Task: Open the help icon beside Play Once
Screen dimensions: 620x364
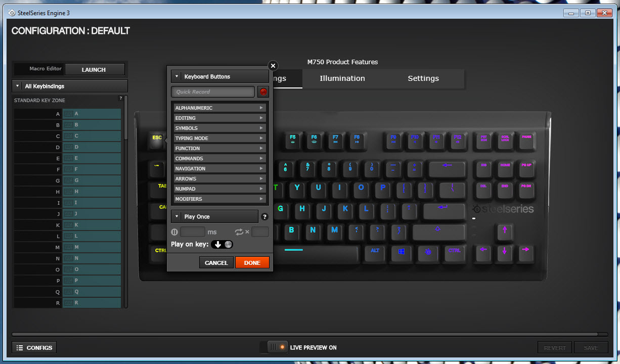Action: (x=264, y=217)
